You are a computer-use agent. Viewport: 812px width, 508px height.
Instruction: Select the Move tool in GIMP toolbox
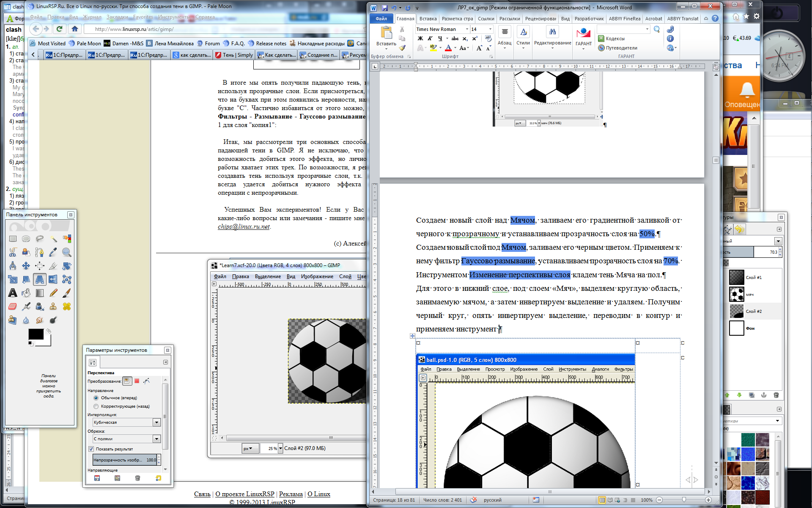[26, 266]
